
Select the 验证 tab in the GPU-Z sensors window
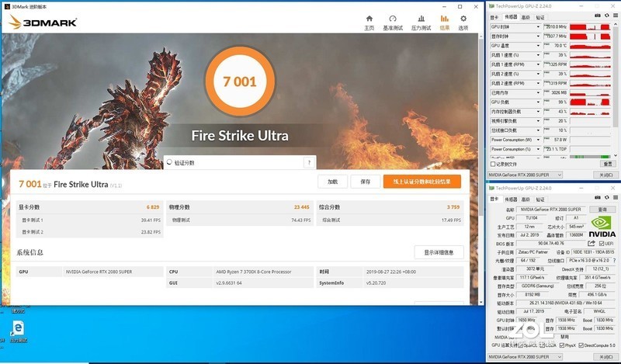coord(539,17)
